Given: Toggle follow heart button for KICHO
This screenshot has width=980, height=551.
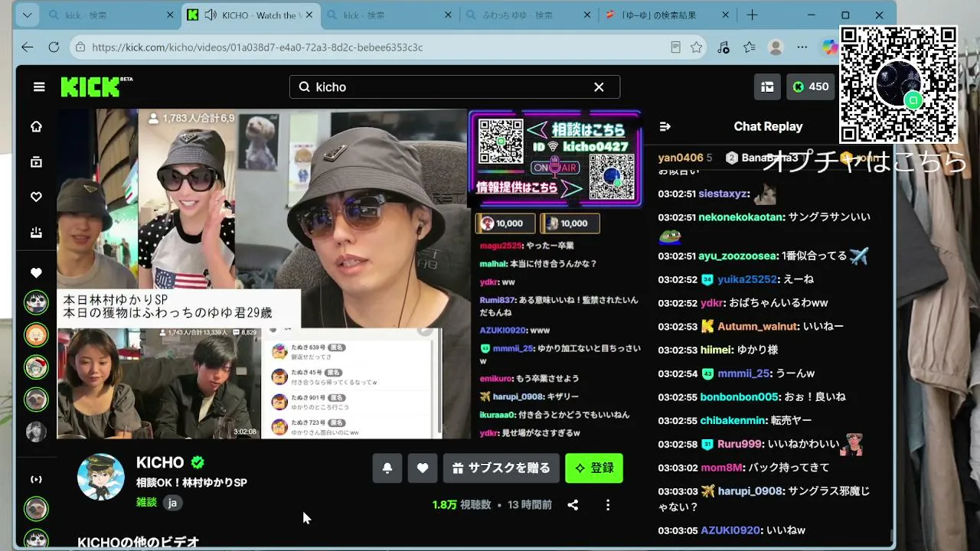Looking at the screenshot, I should point(423,468).
